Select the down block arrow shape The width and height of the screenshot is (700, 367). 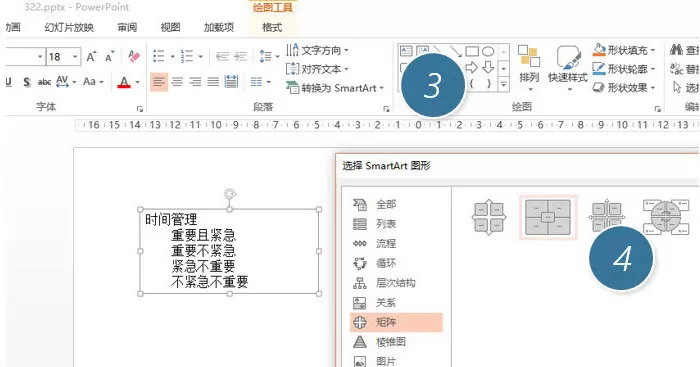pyautogui.click(x=488, y=67)
